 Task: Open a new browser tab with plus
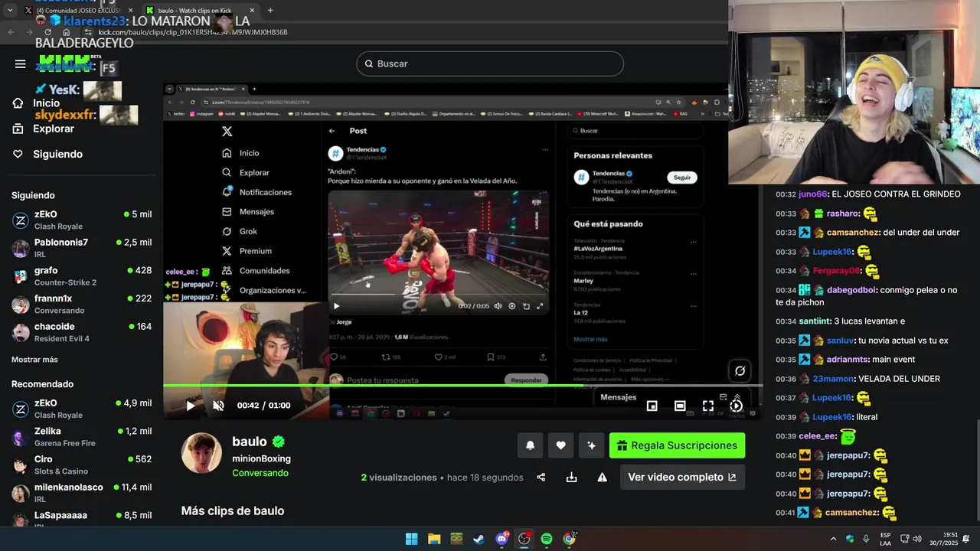(270, 10)
